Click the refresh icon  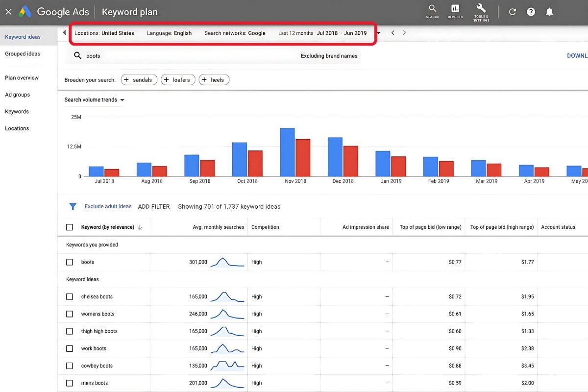(513, 12)
